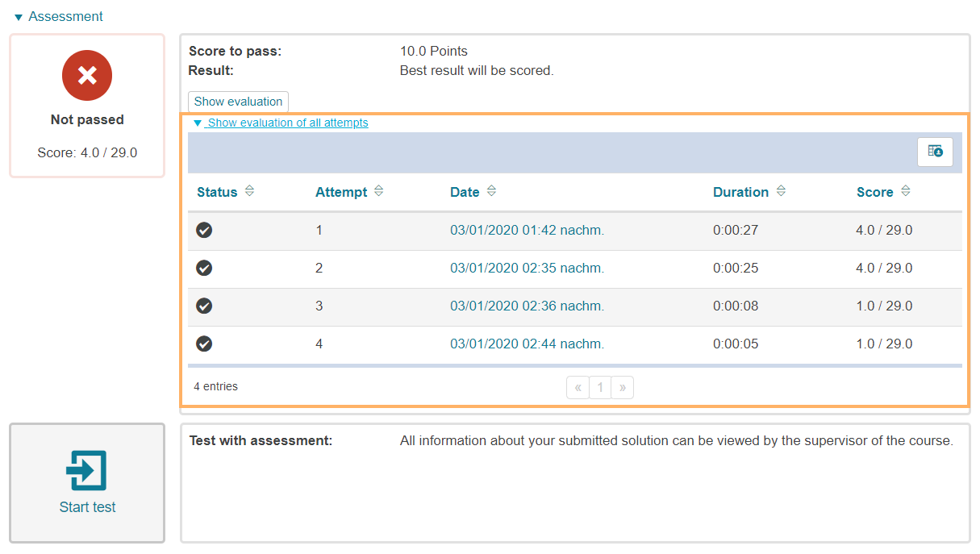The height and width of the screenshot is (554, 980).
Task: Click the table export icon button
Action: (935, 152)
